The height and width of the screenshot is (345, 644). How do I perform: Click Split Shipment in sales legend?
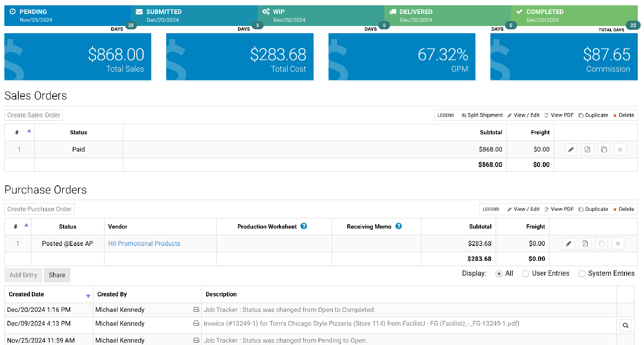pyautogui.click(x=482, y=115)
